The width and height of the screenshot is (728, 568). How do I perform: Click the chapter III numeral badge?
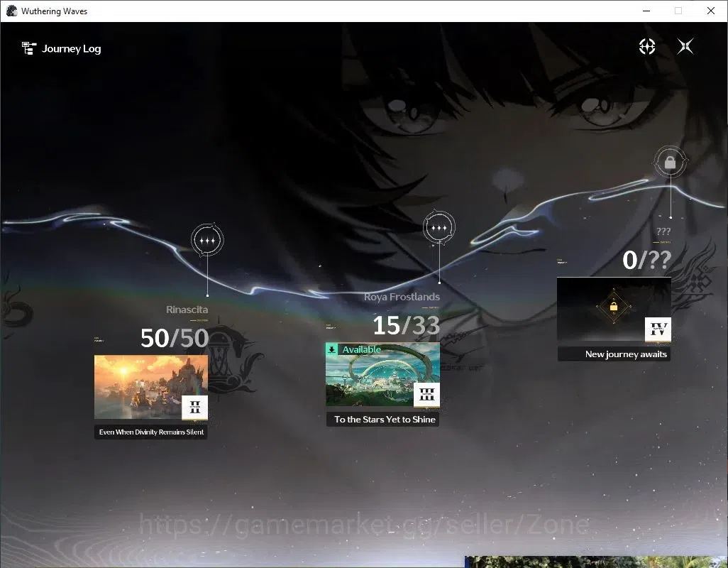tap(426, 395)
